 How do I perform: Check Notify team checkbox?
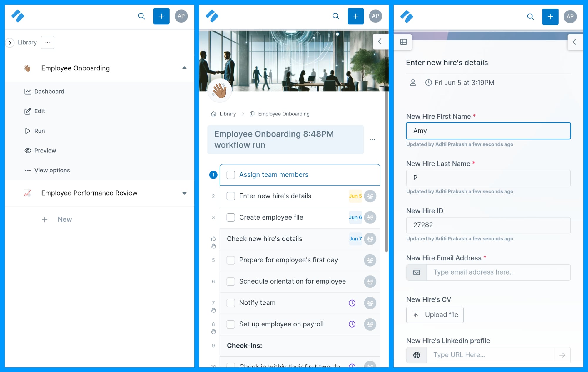231,303
